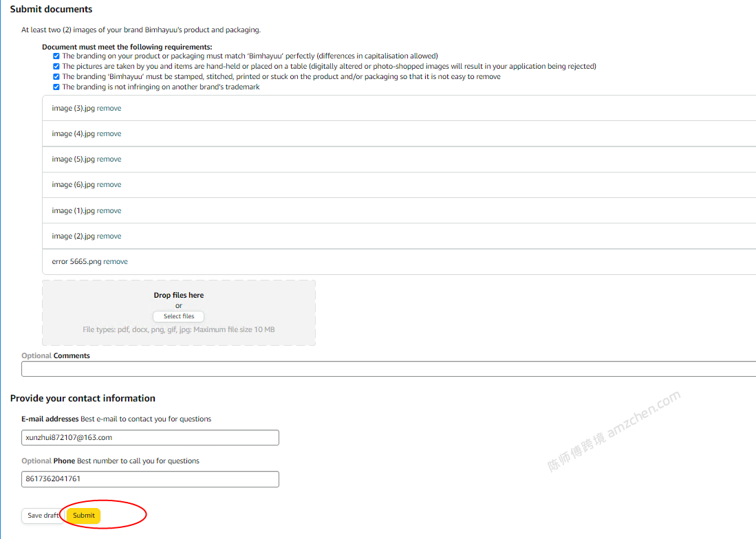Click the error 5665.png file name
Viewport: 756px width, 539px height.
(x=76, y=262)
